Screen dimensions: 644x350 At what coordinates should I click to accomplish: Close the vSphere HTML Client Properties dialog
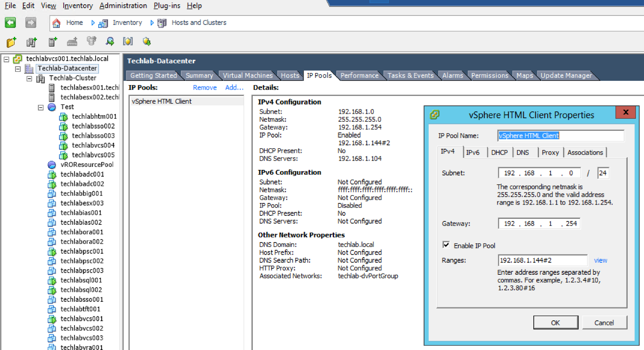coord(626,112)
